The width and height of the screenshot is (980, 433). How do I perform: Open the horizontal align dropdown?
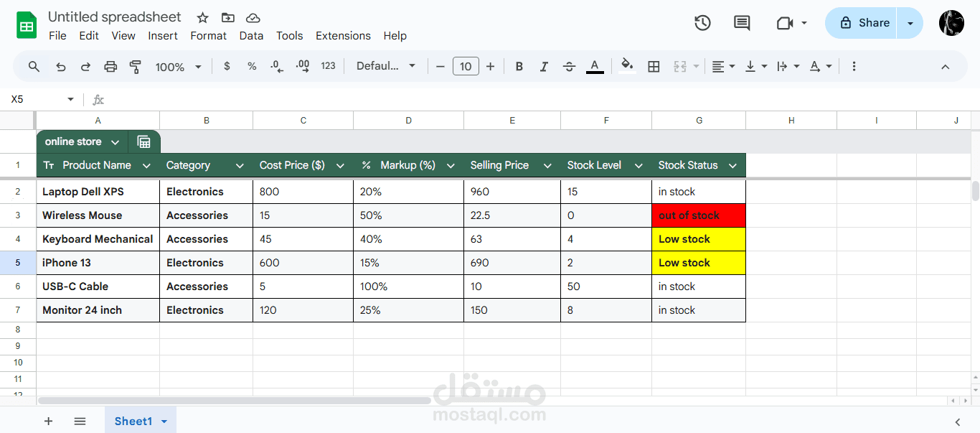click(723, 66)
